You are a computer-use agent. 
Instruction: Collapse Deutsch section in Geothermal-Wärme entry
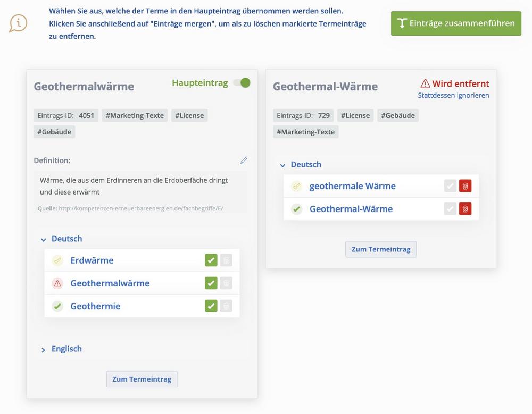282,165
